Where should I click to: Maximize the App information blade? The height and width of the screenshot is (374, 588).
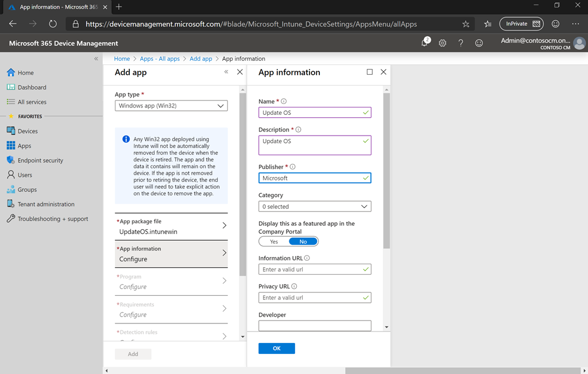(369, 72)
